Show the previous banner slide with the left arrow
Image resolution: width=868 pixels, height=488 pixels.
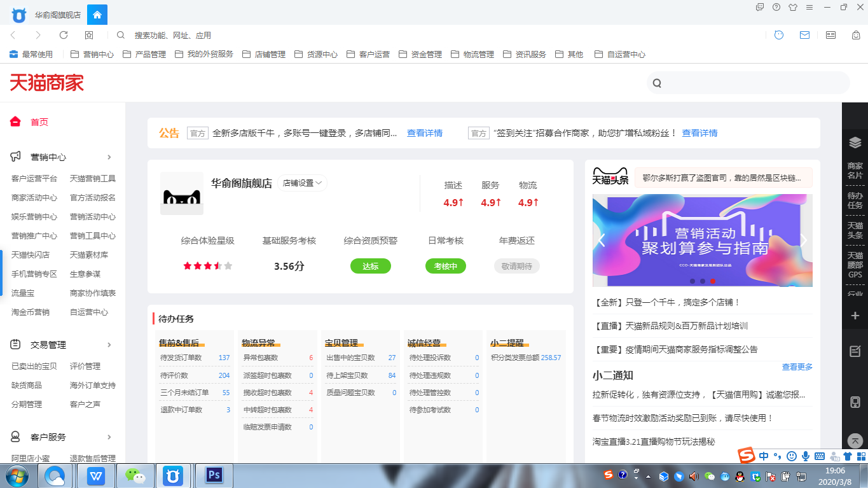point(601,240)
